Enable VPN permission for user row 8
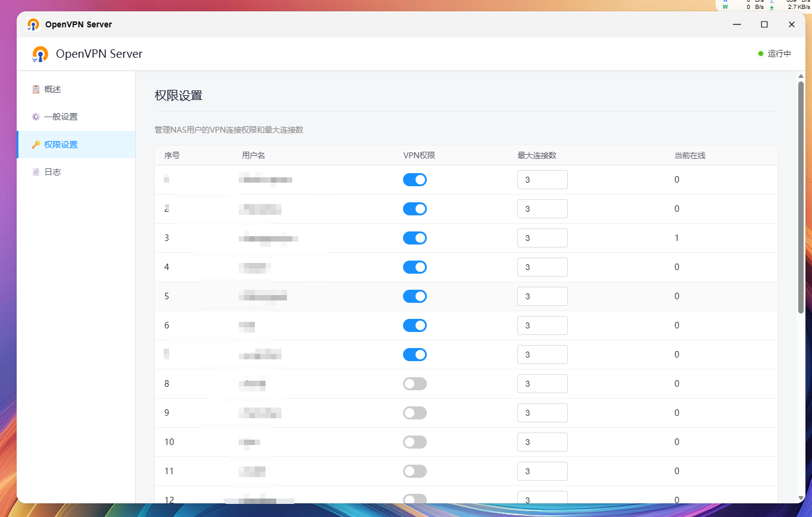 tap(415, 384)
